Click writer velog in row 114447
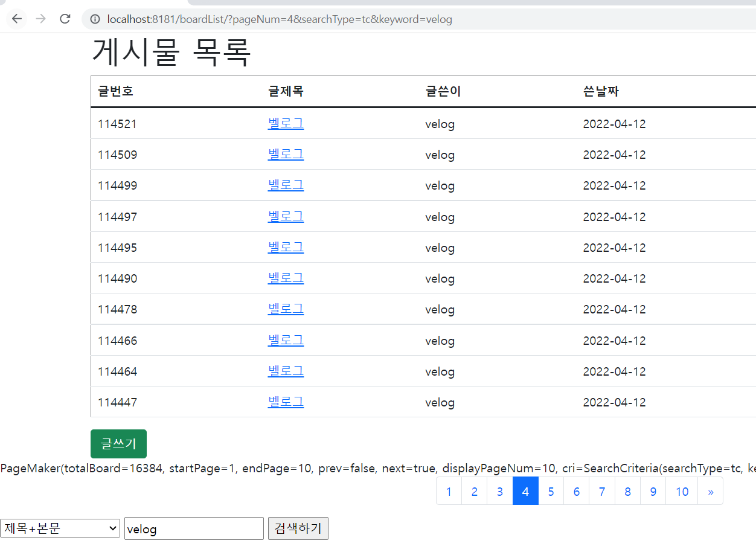 (x=440, y=402)
